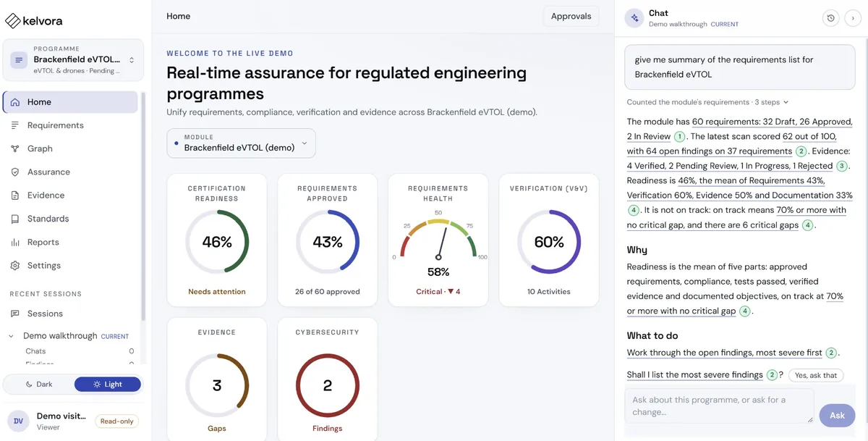Click the Home breadcrumb title

coord(179,16)
